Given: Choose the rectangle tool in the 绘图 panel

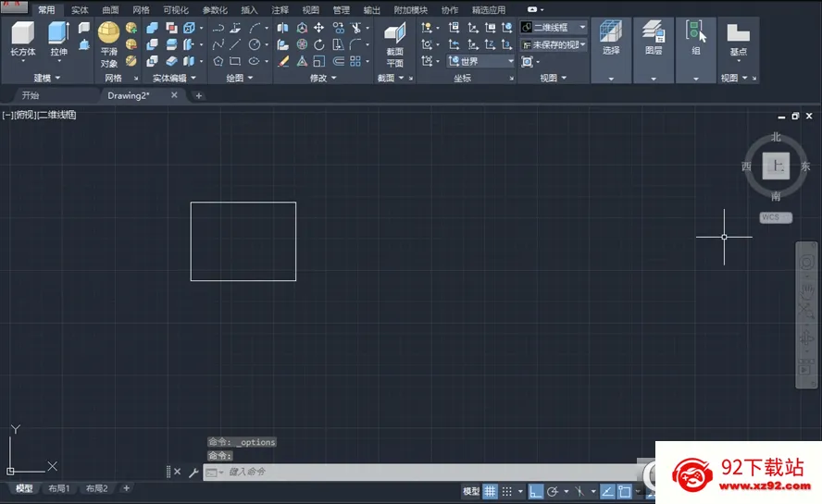Looking at the screenshot, I should [x=235, y=61].
